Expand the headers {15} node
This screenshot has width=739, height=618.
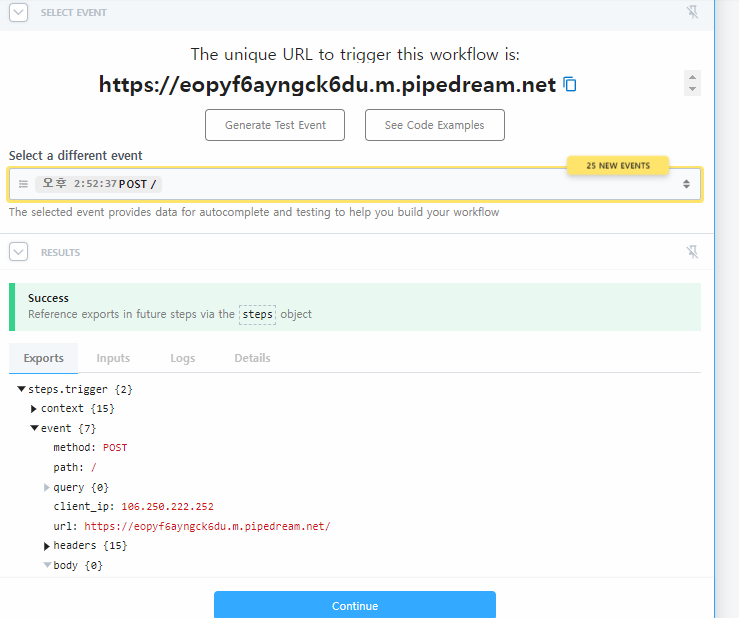46,546
